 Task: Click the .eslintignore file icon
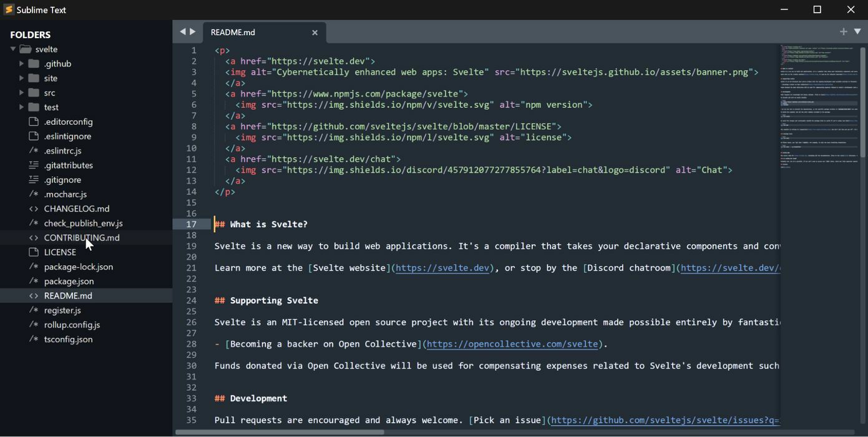[x=34, y=136]
